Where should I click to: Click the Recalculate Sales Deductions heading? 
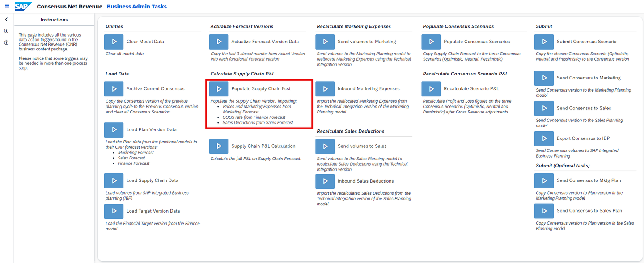click(x=351, y=131)
